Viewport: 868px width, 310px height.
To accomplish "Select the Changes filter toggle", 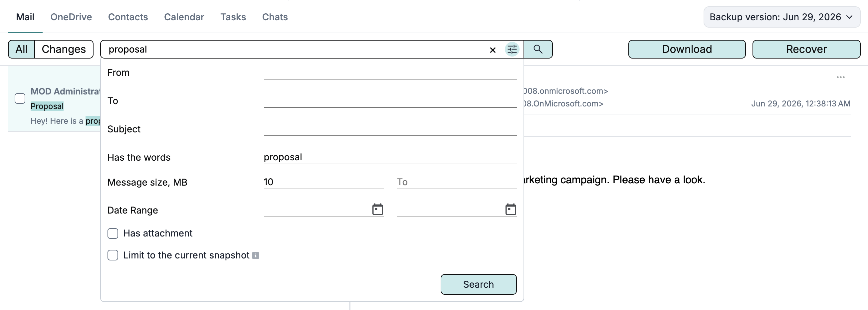I will coord(64,49).
